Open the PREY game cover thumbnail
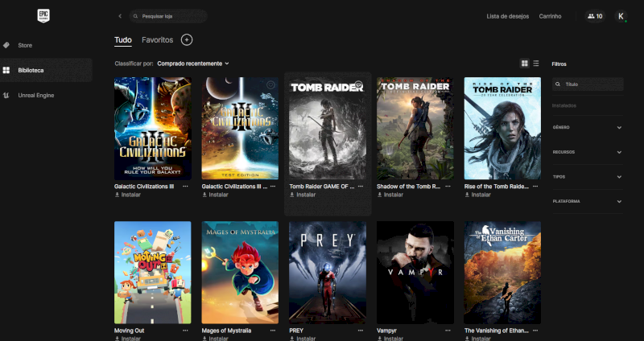Screen dimensions: 644x341 (x=328, y=272)
